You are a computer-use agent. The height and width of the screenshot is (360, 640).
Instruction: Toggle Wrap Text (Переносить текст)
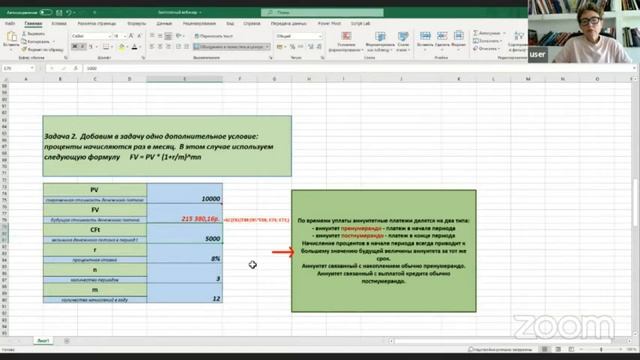(213, 36)
